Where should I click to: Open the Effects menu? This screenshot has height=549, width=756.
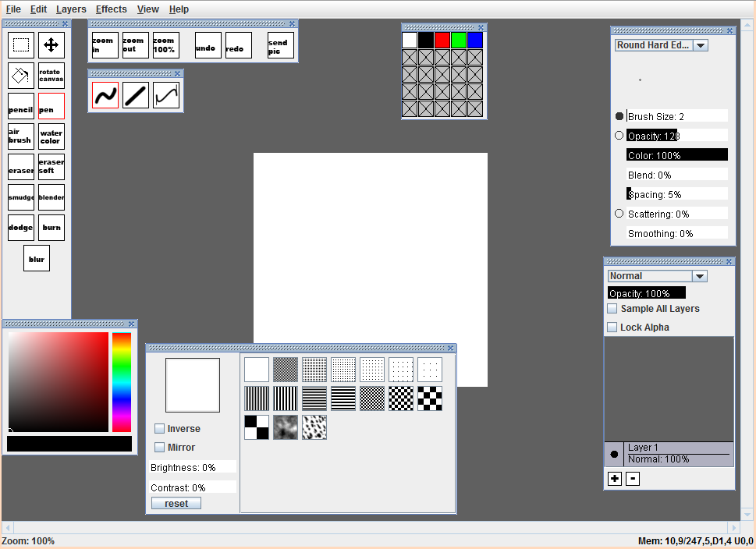pyautogui.click(x=111, y=9)
